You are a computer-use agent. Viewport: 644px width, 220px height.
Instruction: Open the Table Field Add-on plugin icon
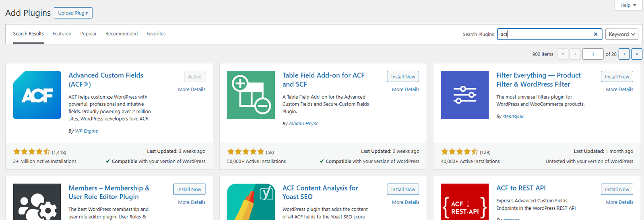coord(251,95)
